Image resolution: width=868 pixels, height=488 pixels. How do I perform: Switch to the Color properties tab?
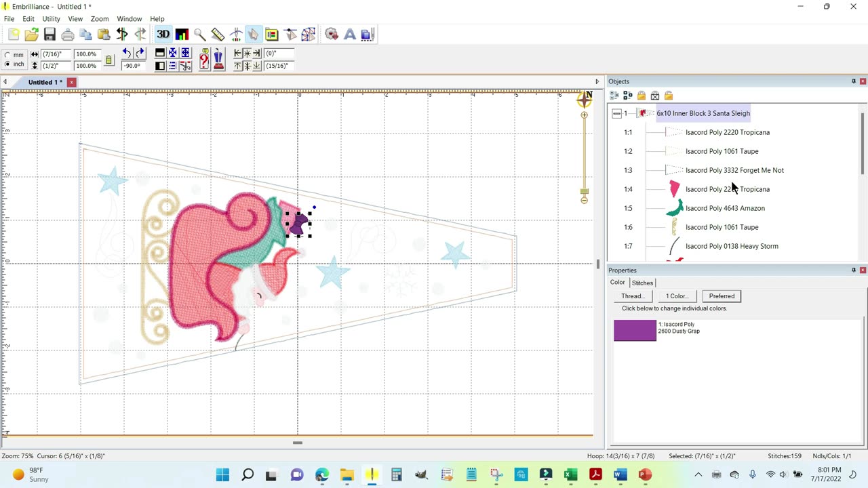point(617,283)
